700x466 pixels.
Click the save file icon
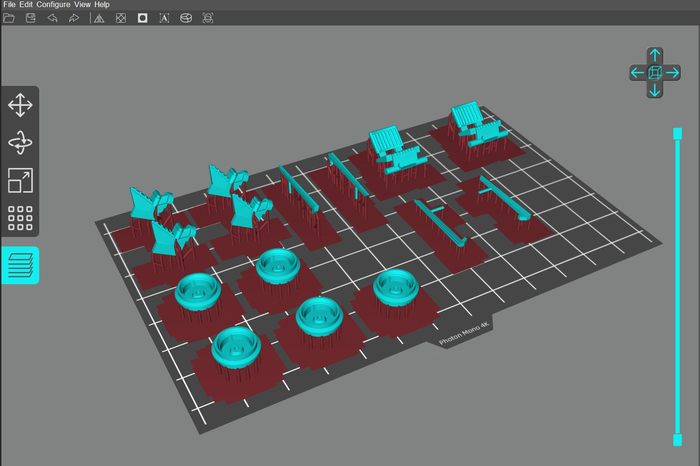point(30,18)
